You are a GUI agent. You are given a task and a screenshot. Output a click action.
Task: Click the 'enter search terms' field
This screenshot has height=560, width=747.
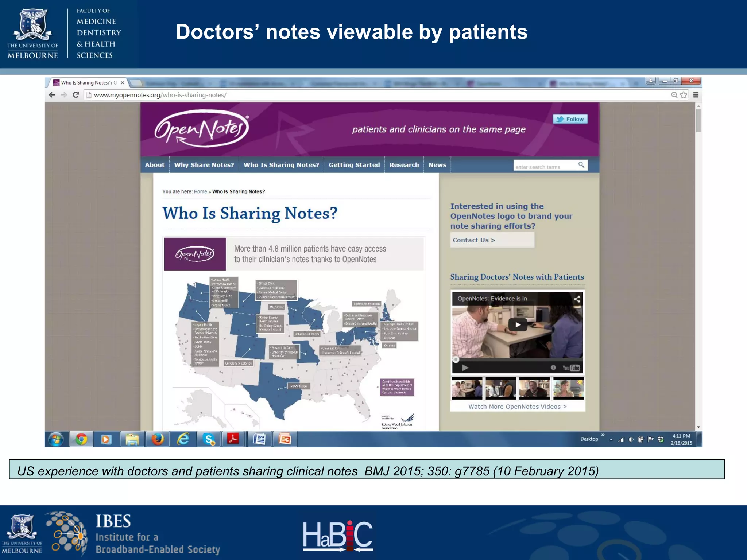[545, 166]
